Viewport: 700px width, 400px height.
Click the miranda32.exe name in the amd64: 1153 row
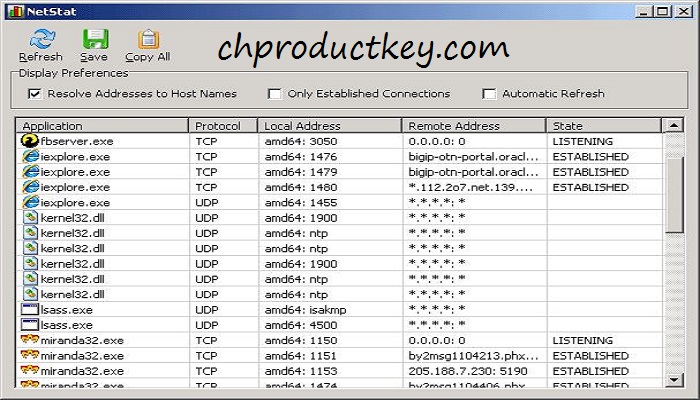[82, 371]
